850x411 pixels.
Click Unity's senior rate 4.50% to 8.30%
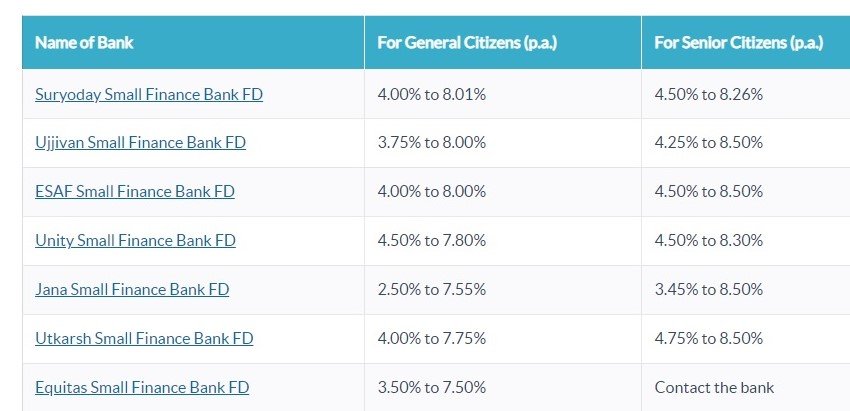[709, 241]
